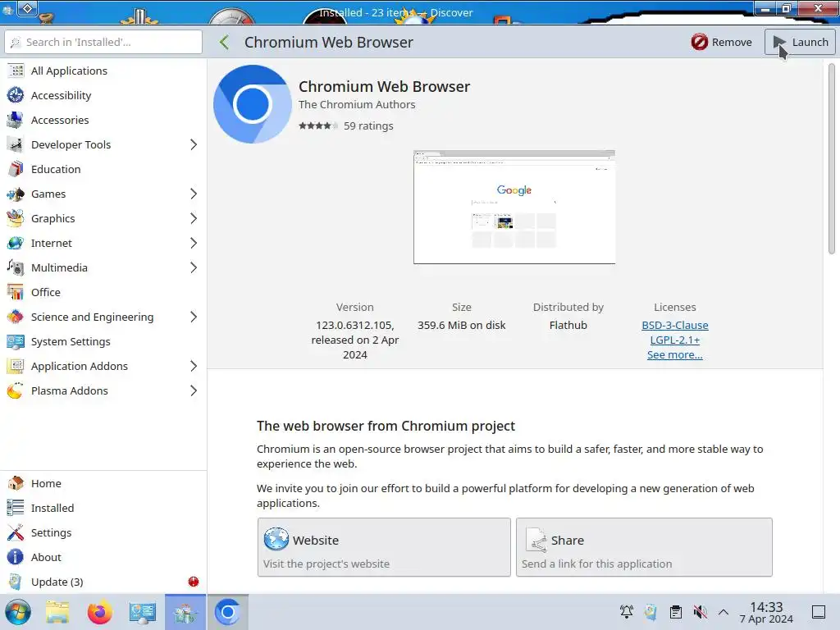Click the Plasma Addons moon icon
Viewport: 840px width, 630px height.
click(x=16, y=391)
